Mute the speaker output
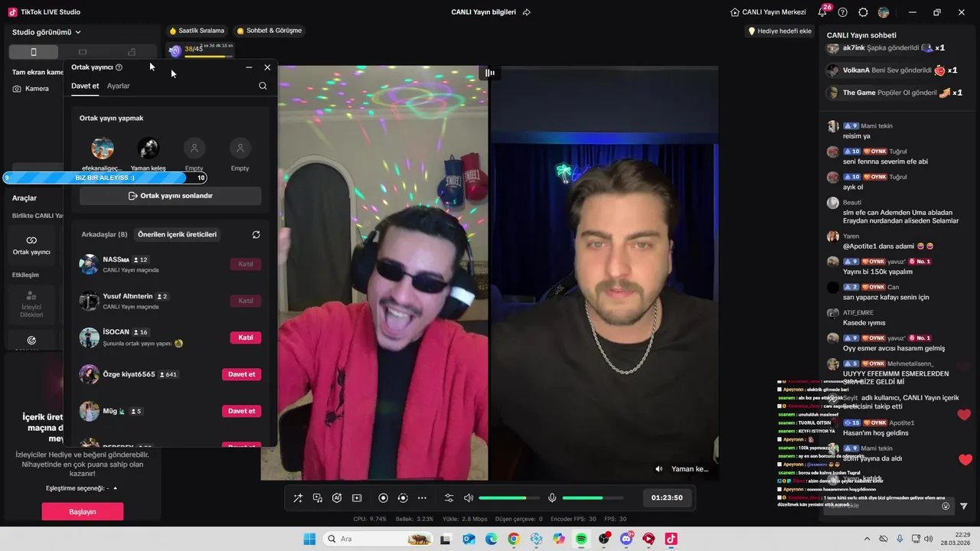Image resolution: width=980 pixels, height=551 pixels. pos(469,498)
